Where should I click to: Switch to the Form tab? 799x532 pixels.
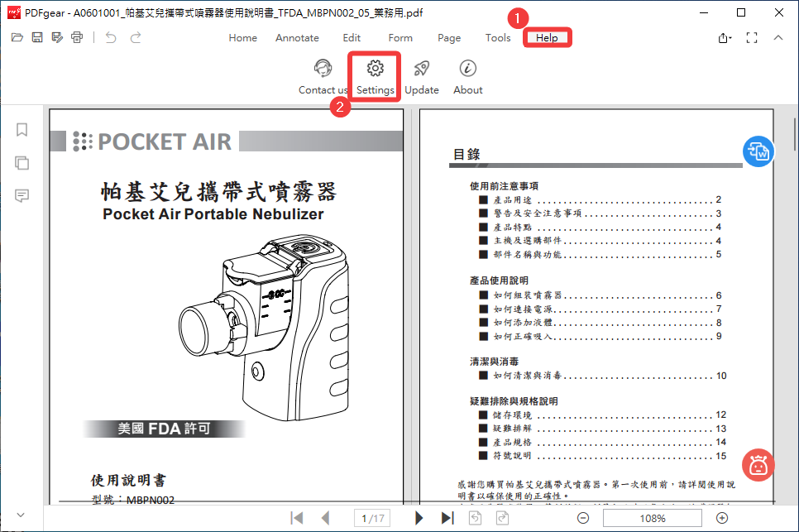tap(400, 38)
